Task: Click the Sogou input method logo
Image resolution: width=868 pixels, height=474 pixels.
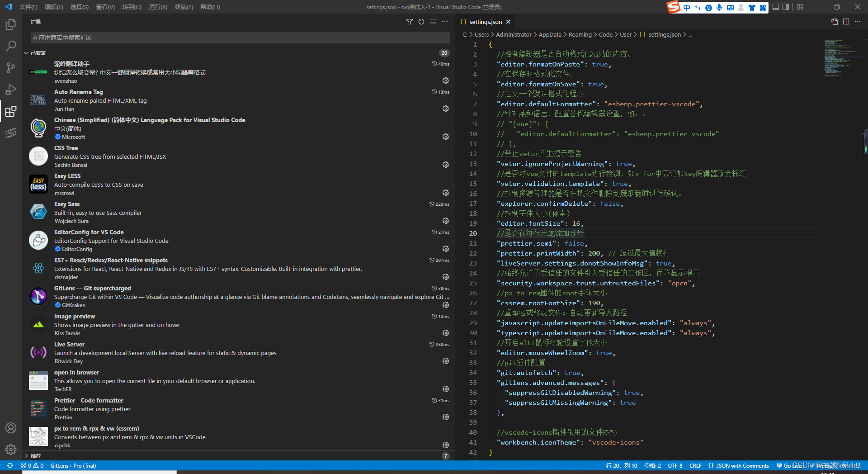Action: click(674, 7)
